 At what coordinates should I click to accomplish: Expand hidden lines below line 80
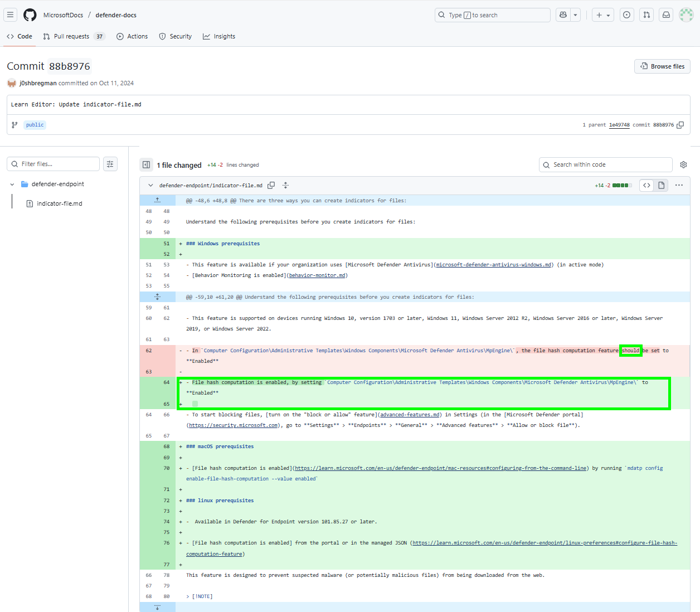tap(157, 607)
